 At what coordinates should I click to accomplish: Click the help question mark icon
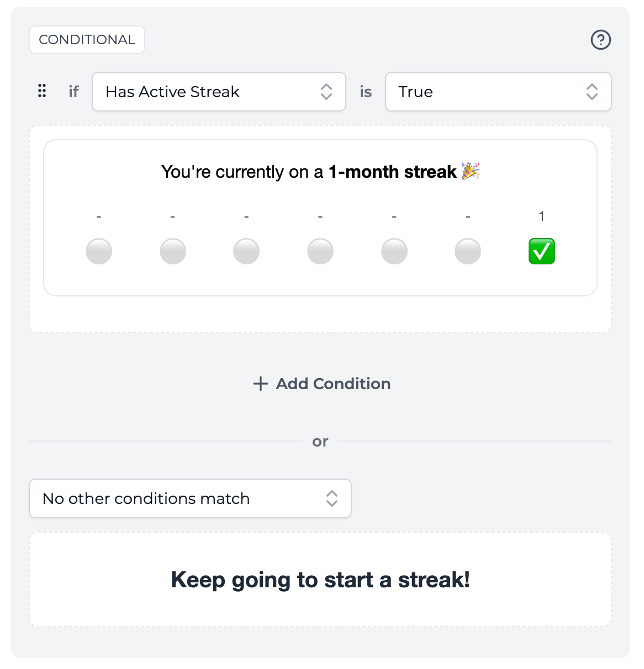tap(601, 40)
